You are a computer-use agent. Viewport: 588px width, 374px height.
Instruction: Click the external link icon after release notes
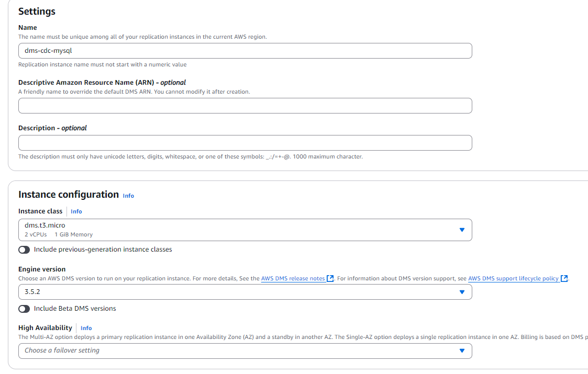330,279
